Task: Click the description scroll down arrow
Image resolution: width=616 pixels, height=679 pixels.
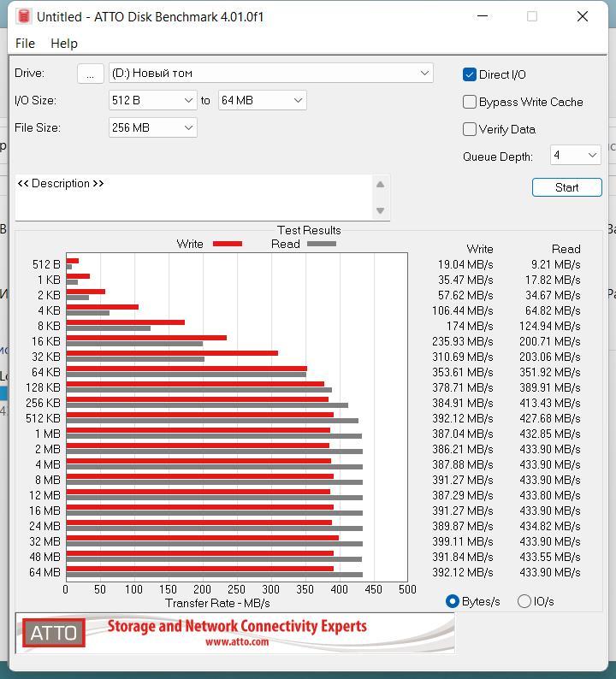Action: tap(381, 211)
